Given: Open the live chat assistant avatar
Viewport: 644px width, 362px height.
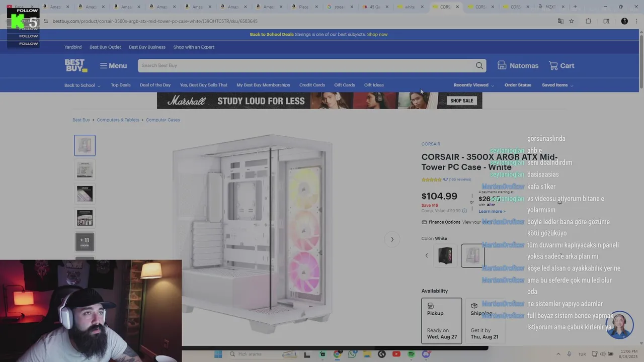Looking at the screenshot, I should [x=619, y=325].
